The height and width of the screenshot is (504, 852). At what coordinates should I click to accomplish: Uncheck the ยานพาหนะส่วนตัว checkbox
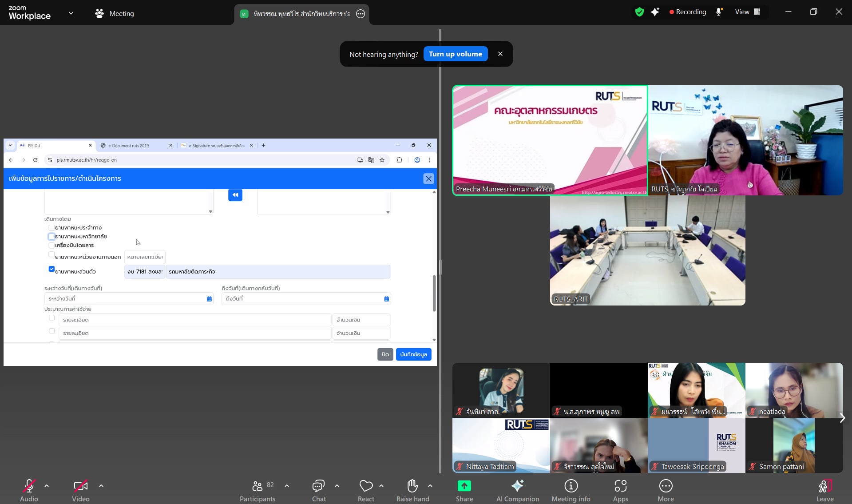(52, 269)
